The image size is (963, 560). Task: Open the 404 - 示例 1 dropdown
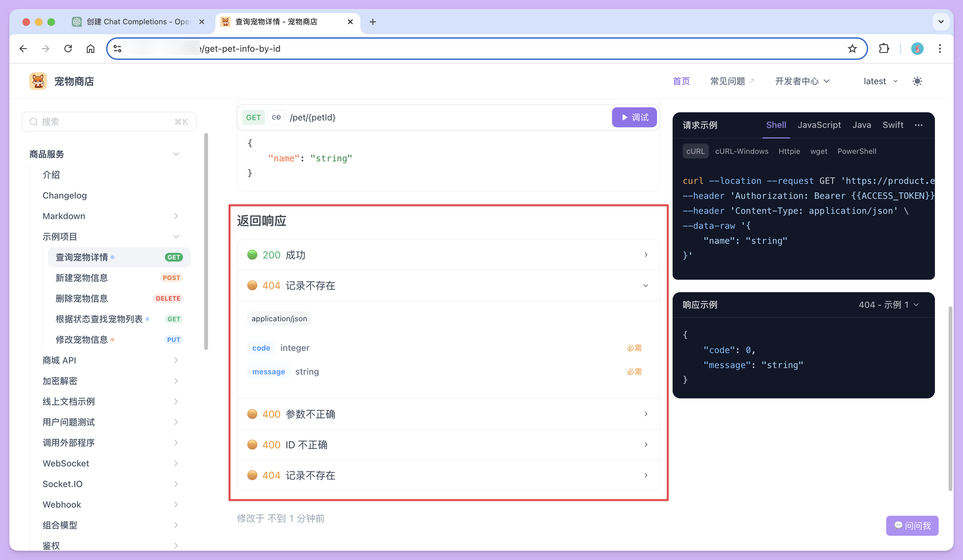(x=889, y=305)
